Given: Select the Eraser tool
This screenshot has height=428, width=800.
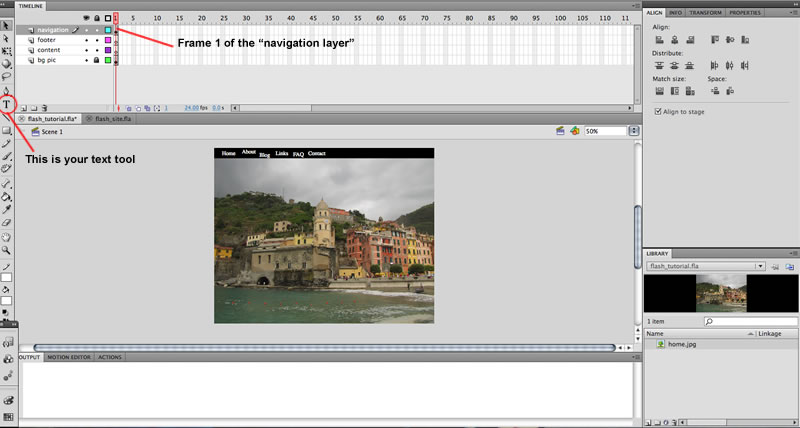Looking at the screenshot, I should coord(7,223).
